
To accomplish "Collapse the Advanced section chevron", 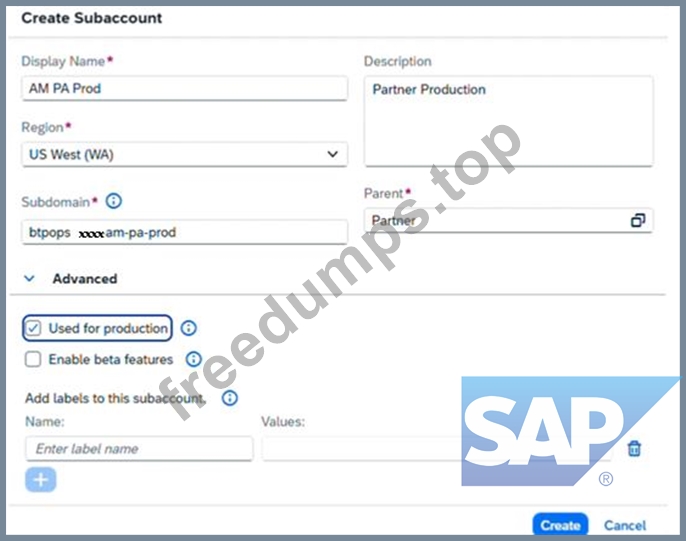I will tap(30, 279).
